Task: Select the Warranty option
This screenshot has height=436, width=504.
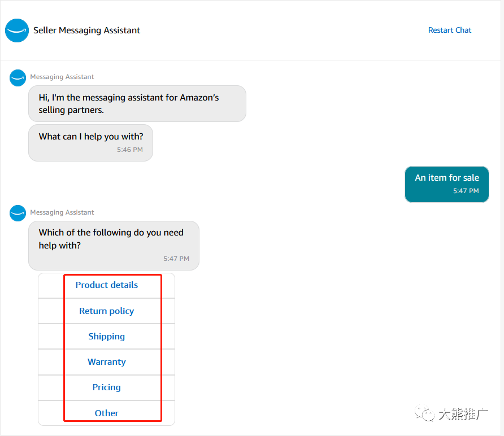Action: tap(106, 362)
